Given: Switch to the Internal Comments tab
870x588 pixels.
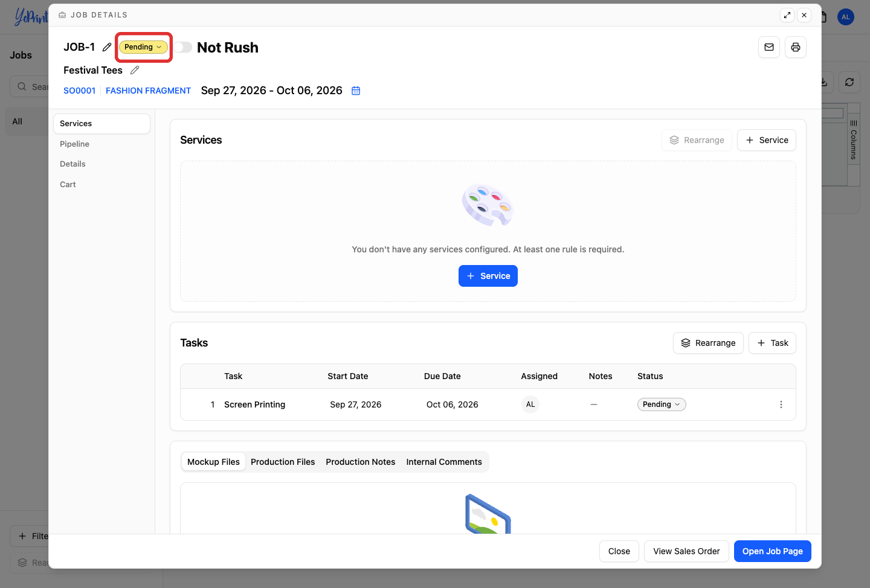Looking at the screenshot, I should point(444,462).
